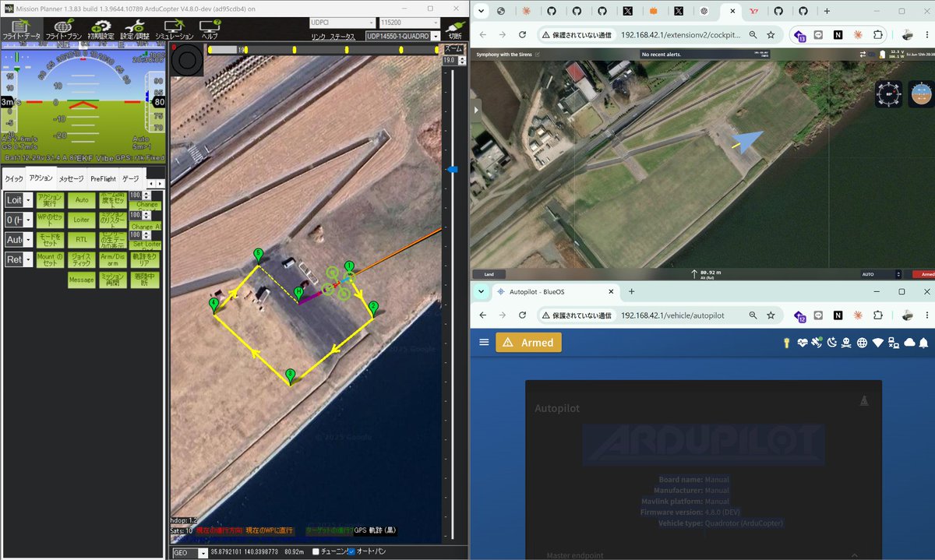Bookmark the Autopilot page with star icon

(771, 315)
